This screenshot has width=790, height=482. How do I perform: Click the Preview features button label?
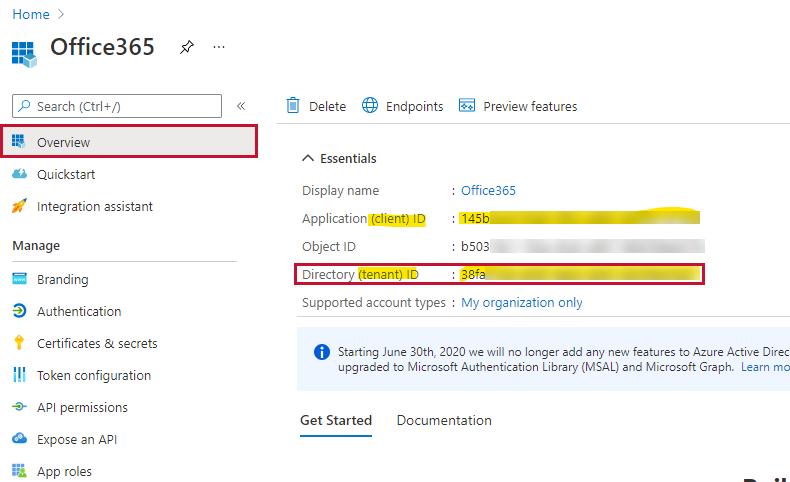(x=531, y=106)
